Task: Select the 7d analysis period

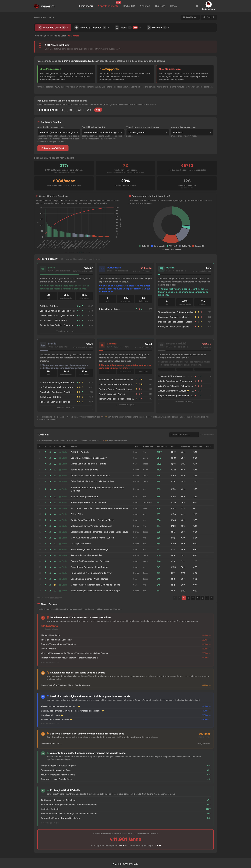Action: 62,110
